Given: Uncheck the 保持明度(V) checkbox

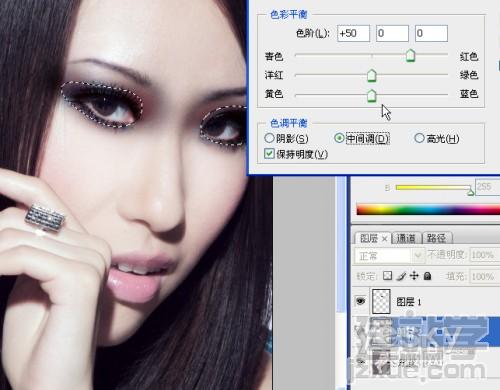Looking at the screenshot, I should pos(269,154).
